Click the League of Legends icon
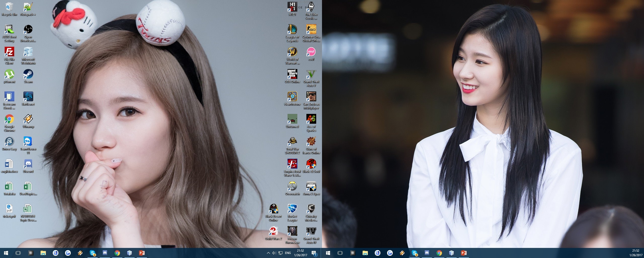Screen dimensions: 644x258 click(292, 33)
